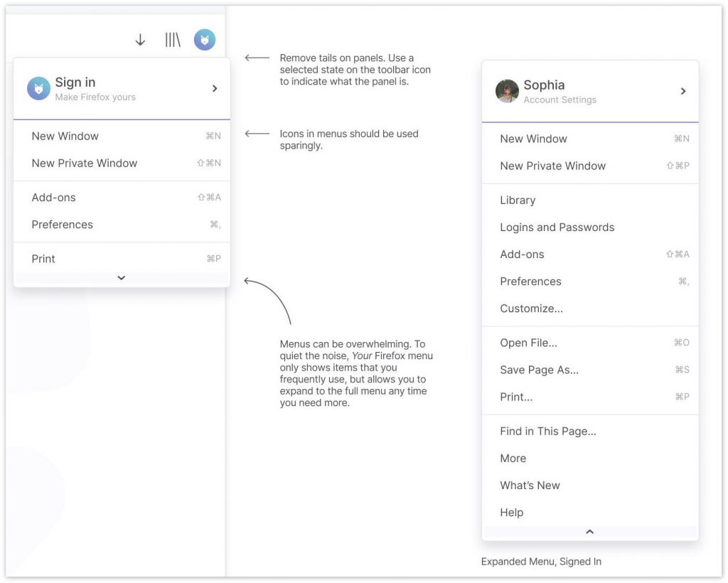Click Sign in to Firefox
This screenshot has width=728, height=583.
(75, 82)
